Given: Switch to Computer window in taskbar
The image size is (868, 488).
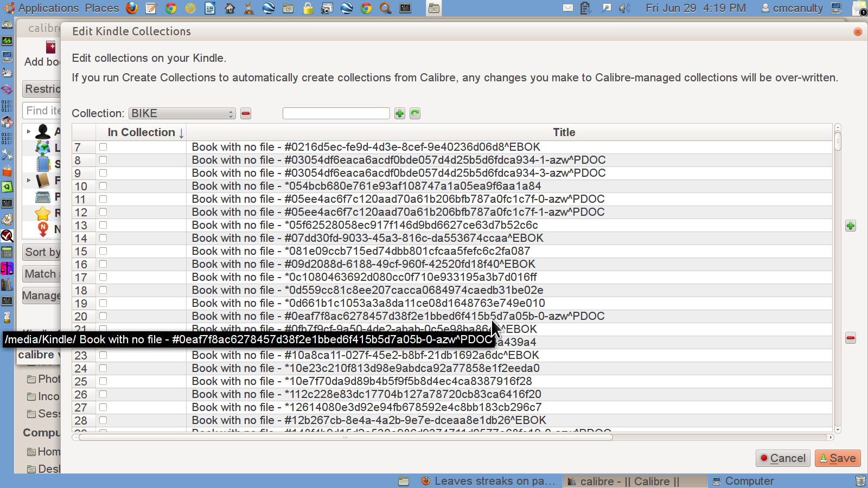Looking at the screenshot, I should (x=743, y=481).
